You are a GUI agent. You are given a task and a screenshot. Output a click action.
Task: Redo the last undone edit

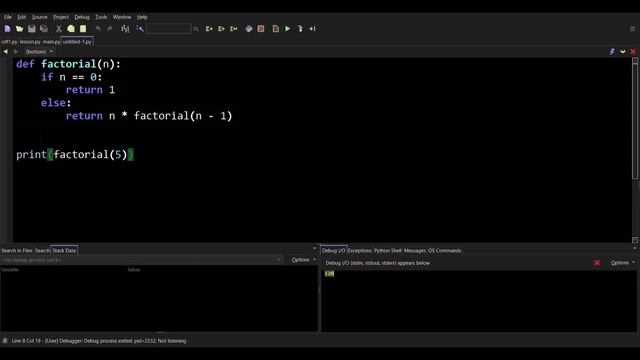click(110, 29)
